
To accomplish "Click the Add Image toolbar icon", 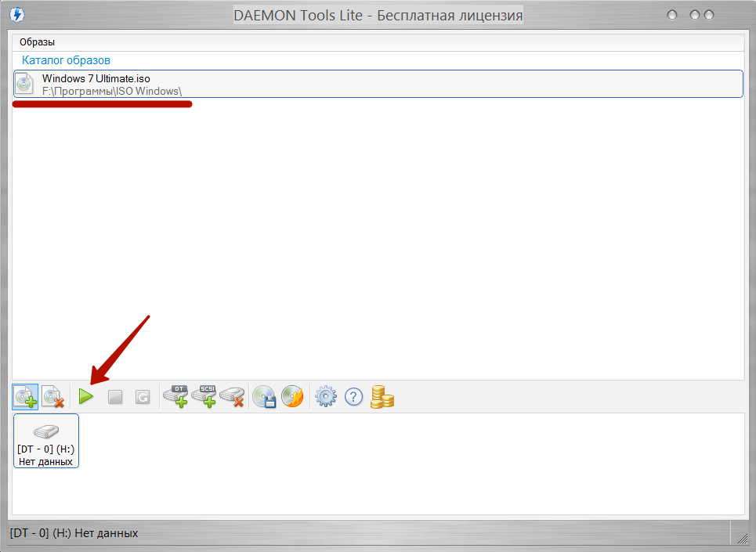I will (25, 398).
